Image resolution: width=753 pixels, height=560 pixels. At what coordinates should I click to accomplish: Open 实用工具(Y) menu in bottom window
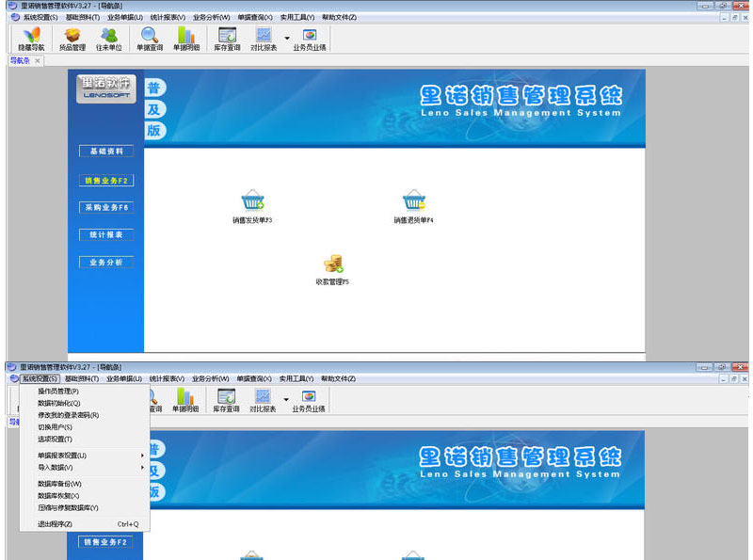(x=296, y=379)
